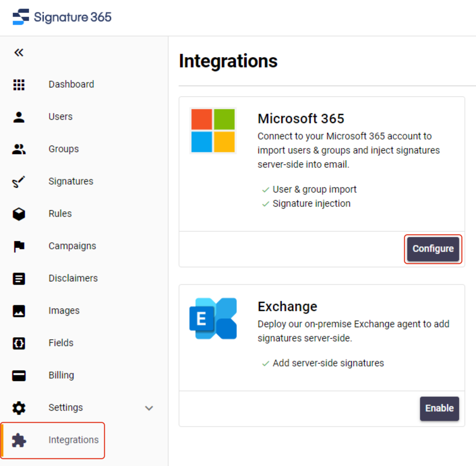Click the Signatures pen icon

pyautogui.click(x=19, y=182)
